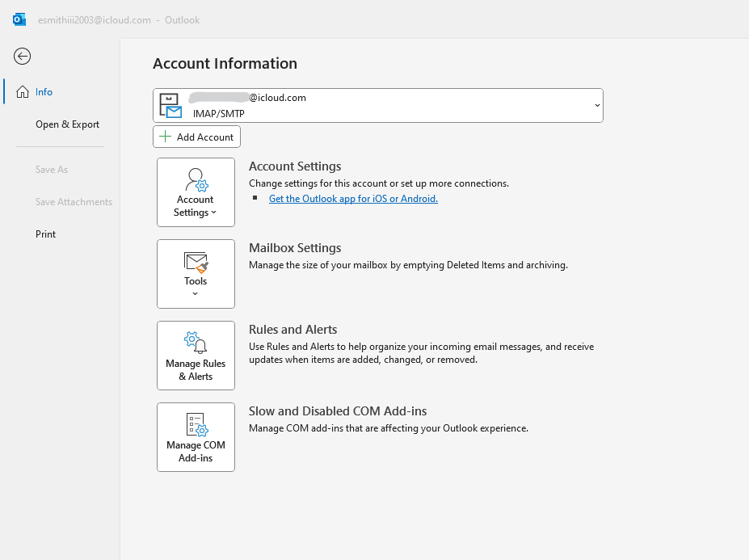Click the Manage Rules gear-bell icon
Viewport: 749px width, 560px height.
pyautogui.click(x=196, y=342)
